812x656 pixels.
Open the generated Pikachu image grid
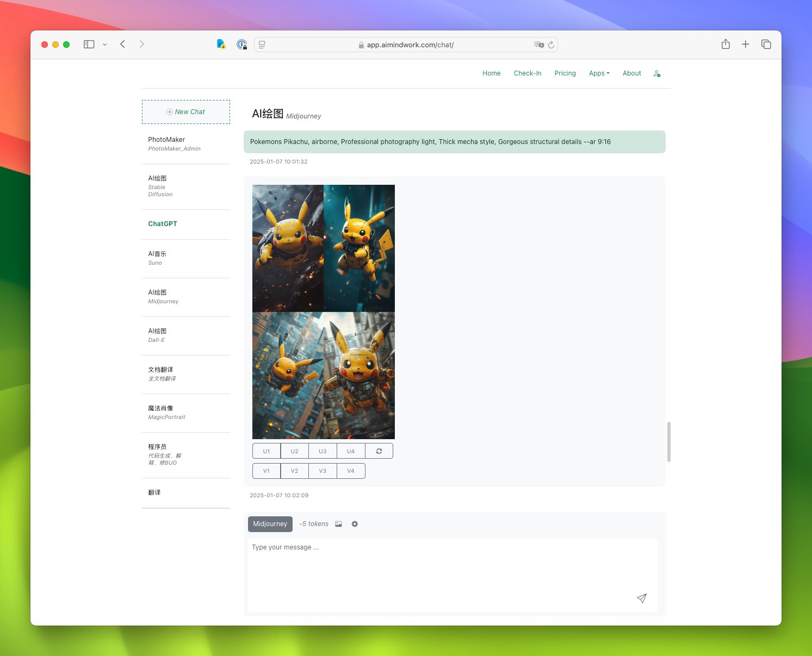(x=324, y=312)
